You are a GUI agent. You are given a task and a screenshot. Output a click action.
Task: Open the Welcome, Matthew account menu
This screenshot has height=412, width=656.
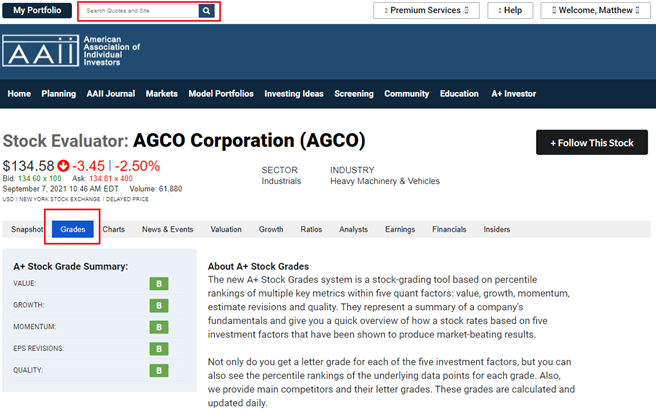[595, 10]
